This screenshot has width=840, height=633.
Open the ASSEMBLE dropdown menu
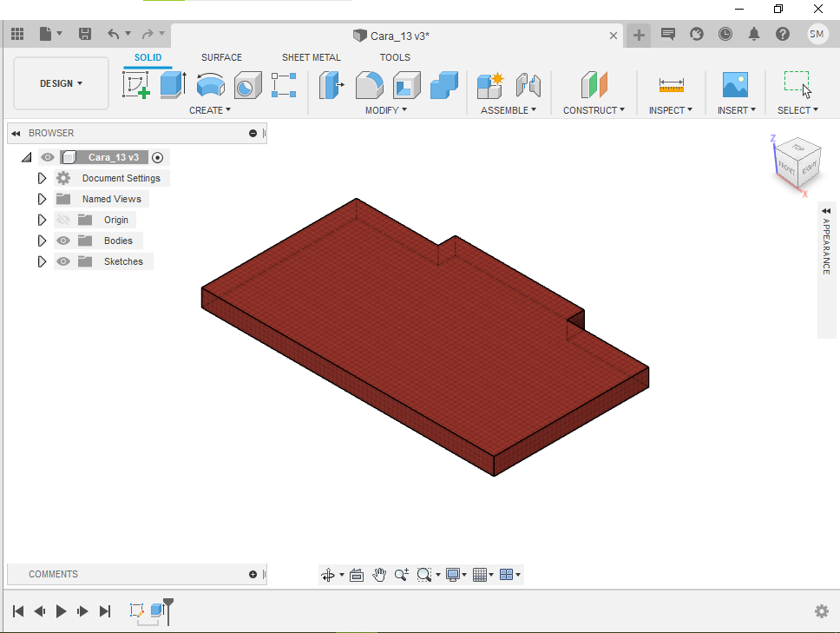[509, 110]
